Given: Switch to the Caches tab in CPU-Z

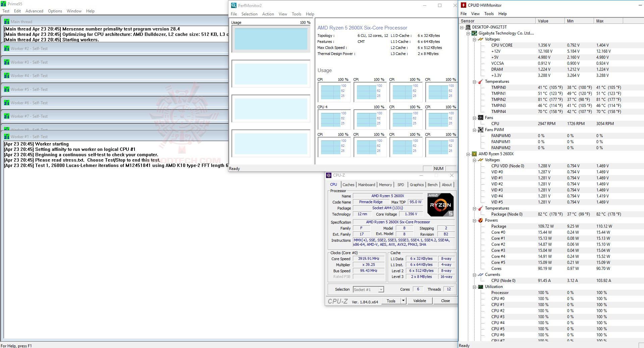Looking at the screenshot, I should click(348, 185).
